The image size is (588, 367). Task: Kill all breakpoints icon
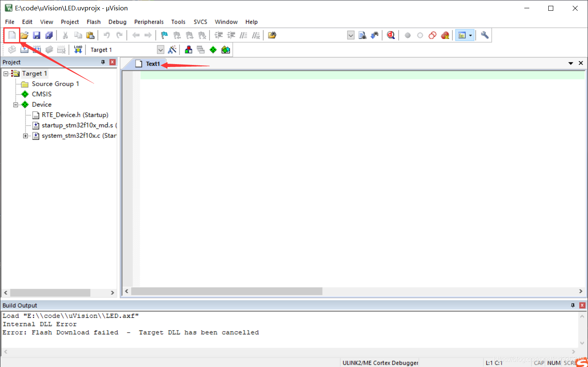click(445, 35)
